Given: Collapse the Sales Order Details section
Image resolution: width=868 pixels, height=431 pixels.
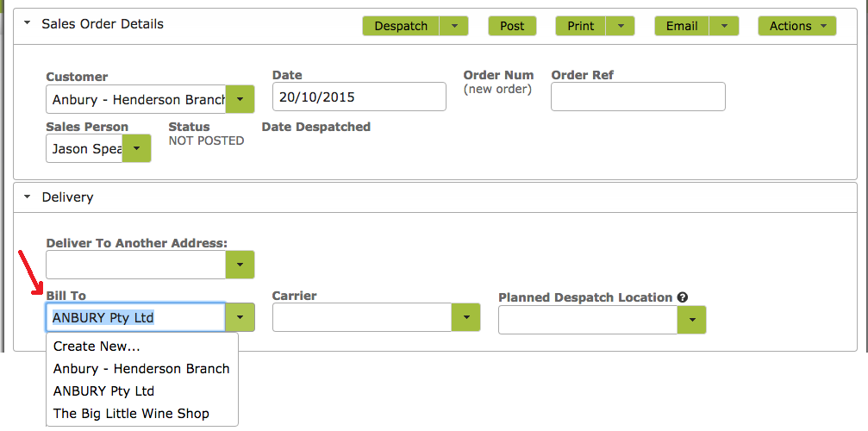Looking at the screenshot, I should tap(27, 24).
